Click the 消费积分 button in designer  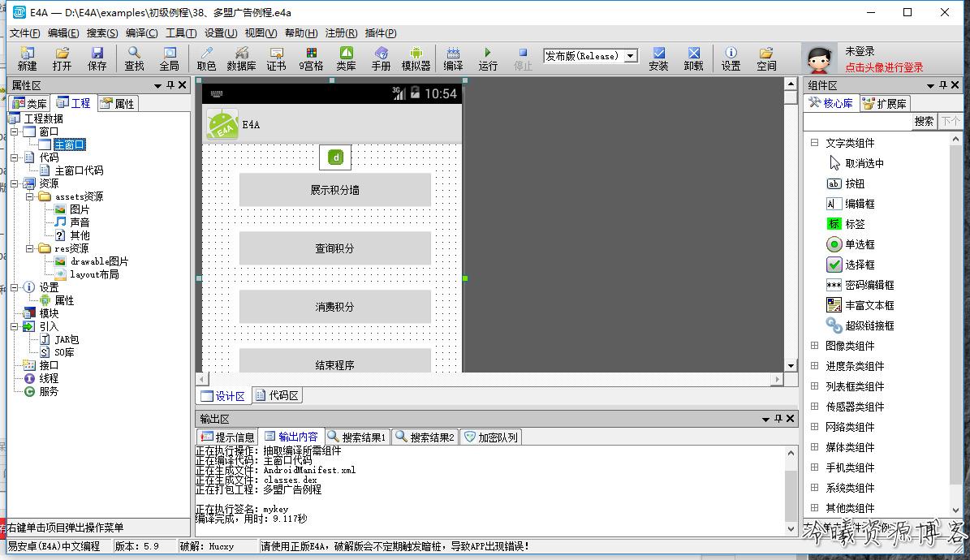click(x=334, y=307)
